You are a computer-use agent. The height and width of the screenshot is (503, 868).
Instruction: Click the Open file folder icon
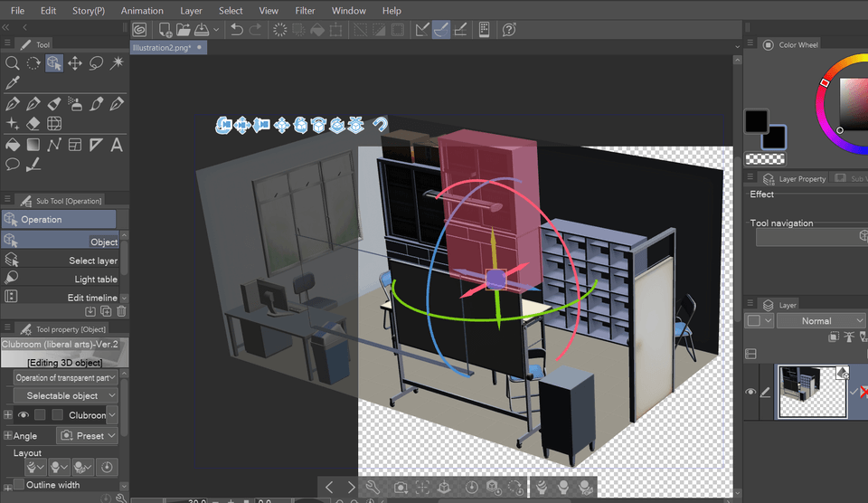[183, 30]
